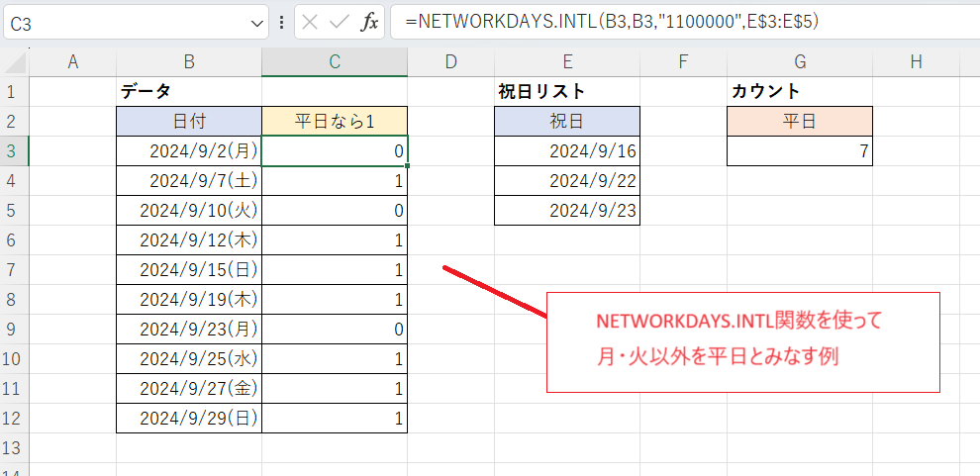
Task: Select row 6 header
Action: coord(15,239)
